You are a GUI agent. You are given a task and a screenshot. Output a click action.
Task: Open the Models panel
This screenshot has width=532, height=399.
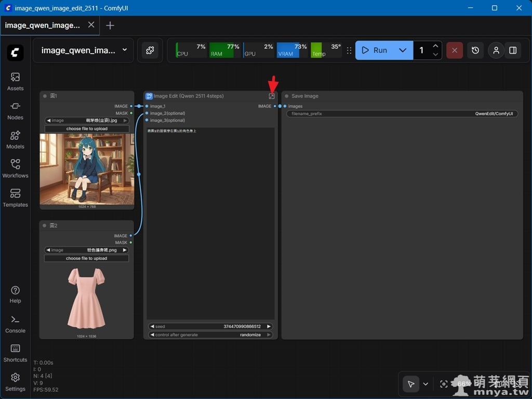pos(15,140)
